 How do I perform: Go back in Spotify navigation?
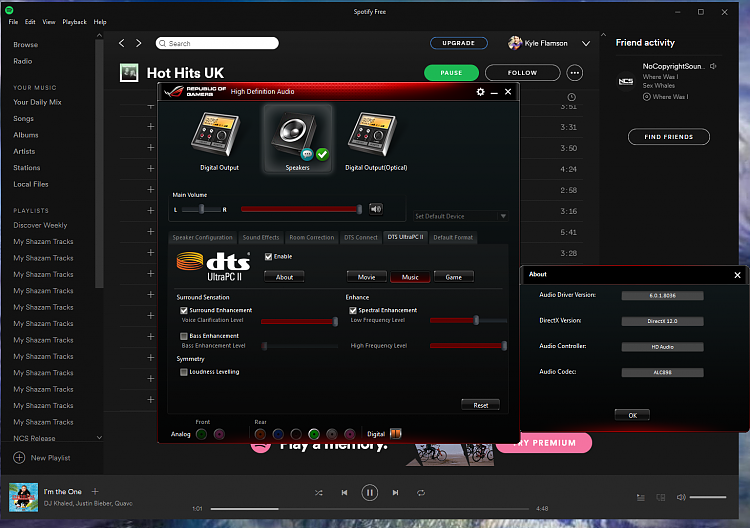pos(121,43)
